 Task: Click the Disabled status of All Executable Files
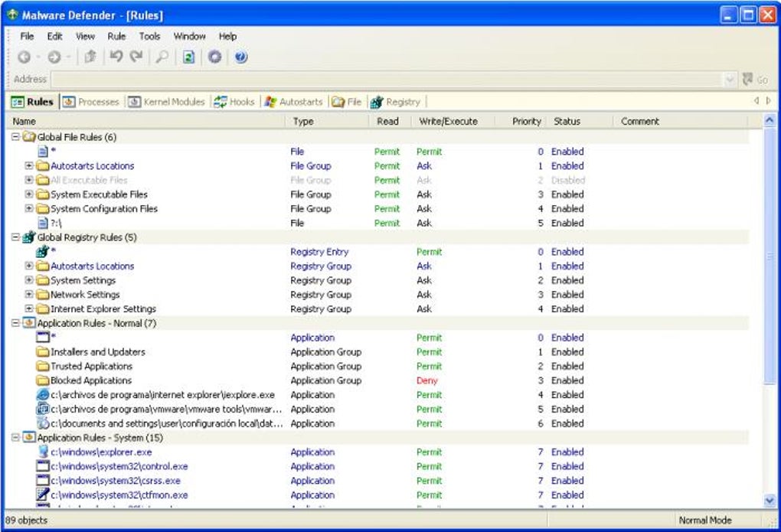pyautogui.click(x=568, y=180)
